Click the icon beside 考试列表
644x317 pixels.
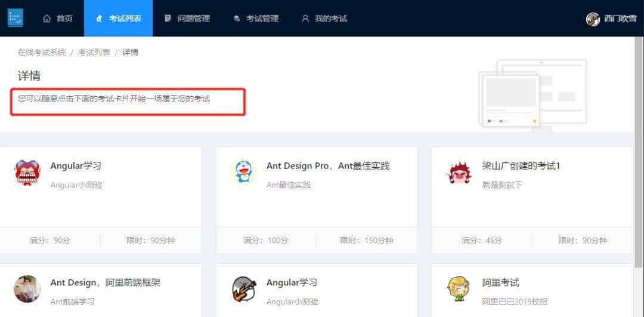point(99,19)
